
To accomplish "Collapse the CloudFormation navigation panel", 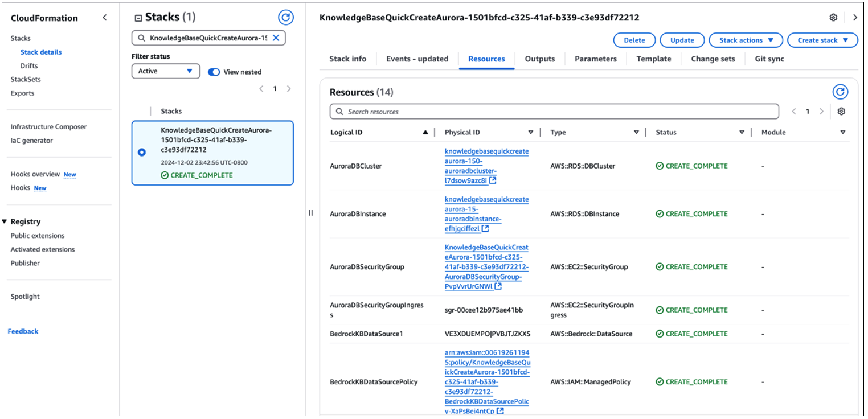I will pyautogui.click(x=104, y=18).
